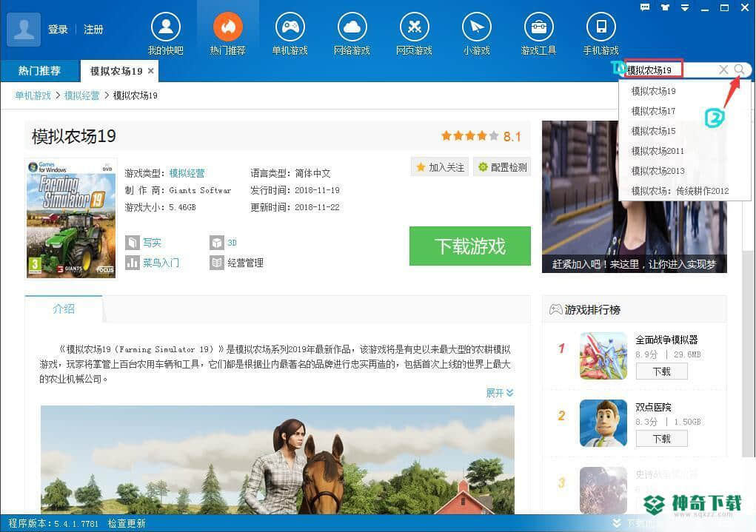Go to 模拟经营 breadcrumb link
Image resolution: width=756 pixels, height=532 pixels.
coord(81,95)
